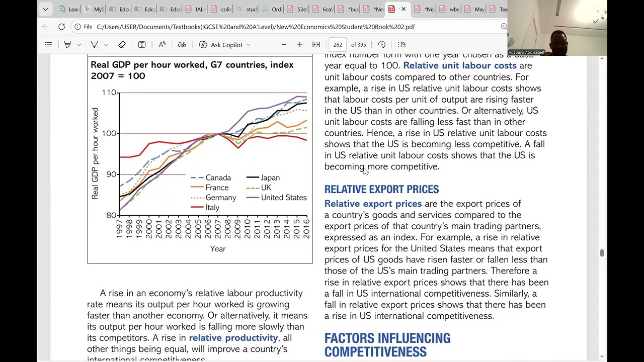Image resolution: width=644 pixels, height=362 pixels.
Task: Go back in browser history
Action: click(x=46, y=27)
